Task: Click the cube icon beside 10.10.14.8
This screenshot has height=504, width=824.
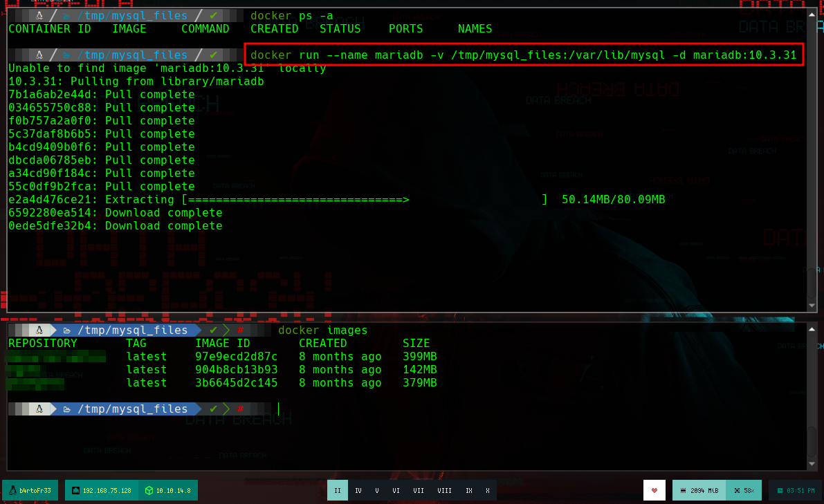Action: [149, 490]
